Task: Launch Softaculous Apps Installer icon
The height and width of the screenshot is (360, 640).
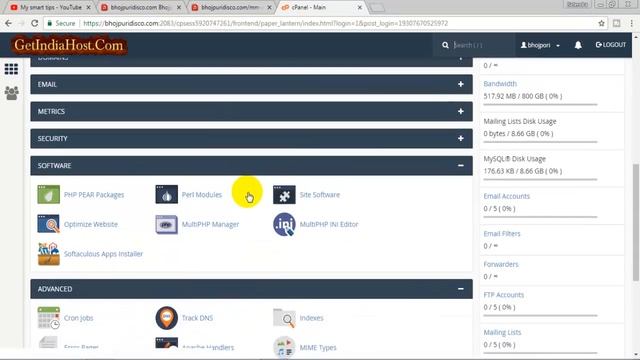Action: [x=49, y=254]
